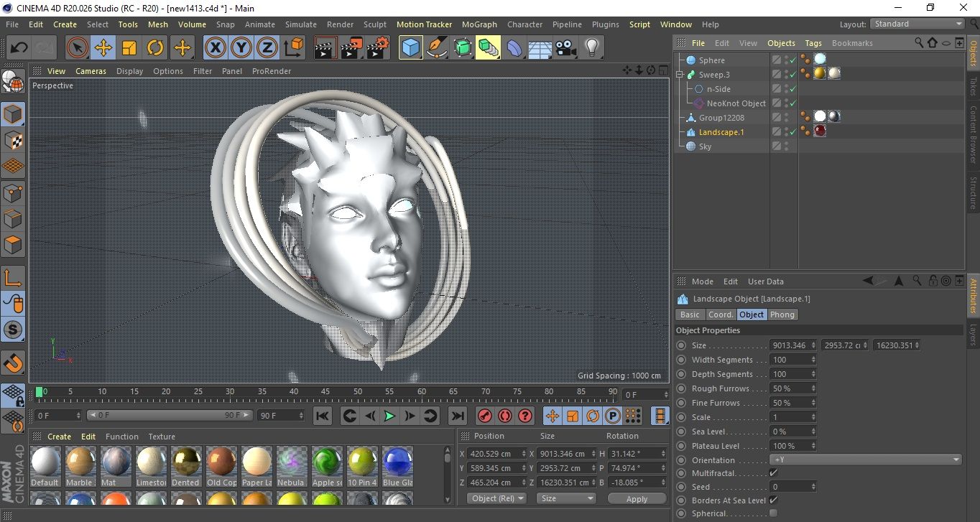The width and height of the screenshot is (980, 522).
Task: Open the Layout Standard dropdown
Action: tap(917, 24)
